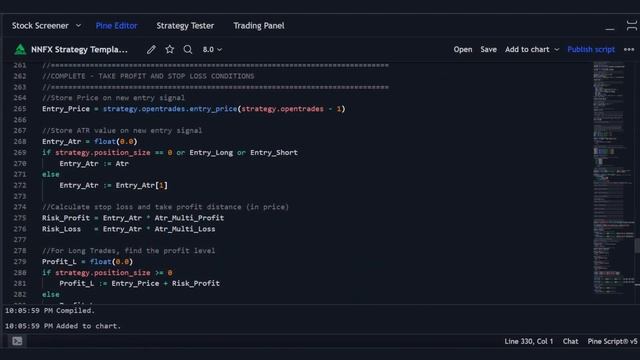640x360 pixels.
Task: Switch to the Strategy Tester tab
Action: 185,26
